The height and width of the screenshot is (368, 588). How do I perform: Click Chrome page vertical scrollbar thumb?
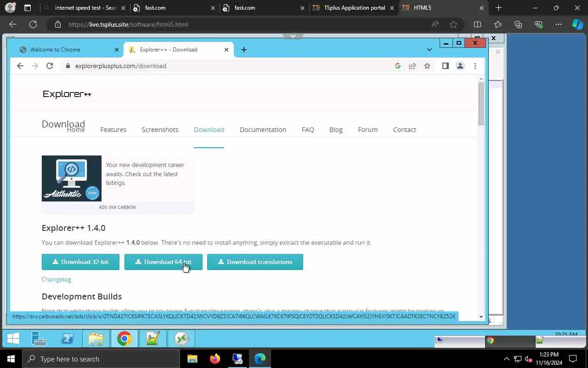[481, 104]
